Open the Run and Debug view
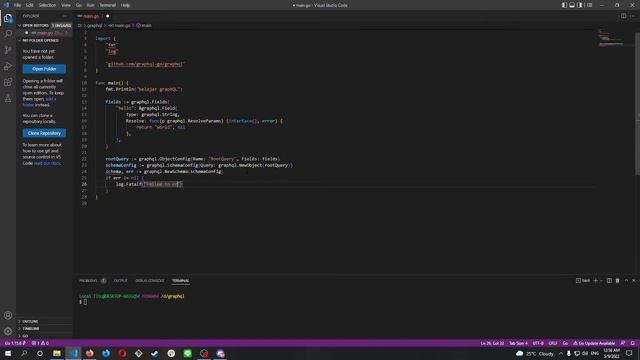640x360 pixels. pos(8,66)
